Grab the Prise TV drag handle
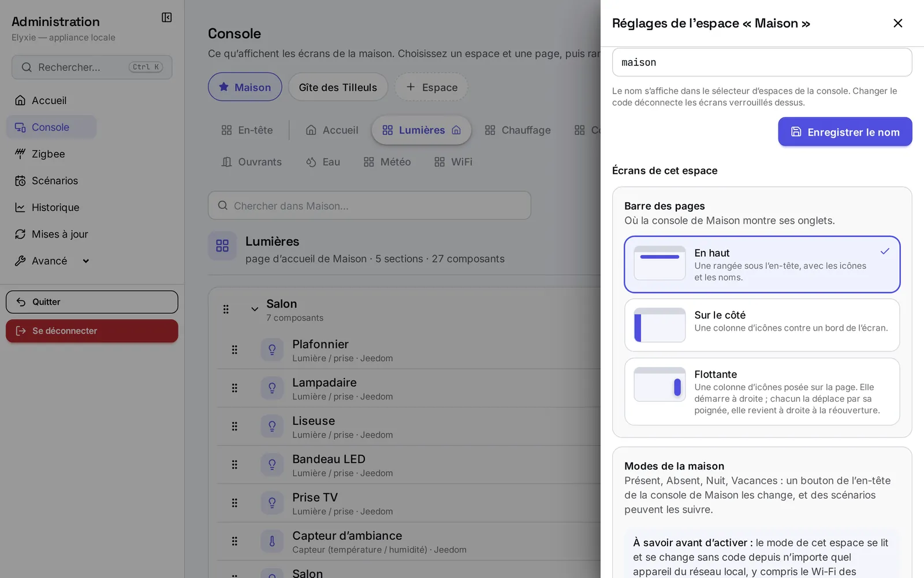The width and height of the screenshot is (924, 578). point(234,503)
